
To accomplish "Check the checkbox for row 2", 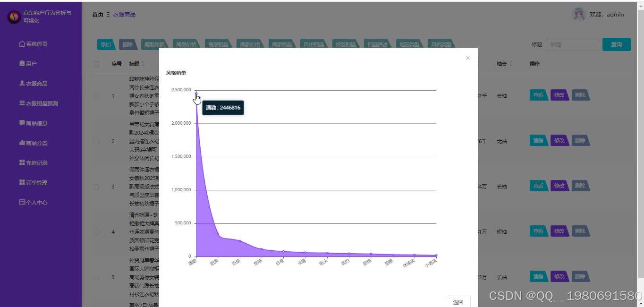I will pyautogui.click(x=96, y=141).
